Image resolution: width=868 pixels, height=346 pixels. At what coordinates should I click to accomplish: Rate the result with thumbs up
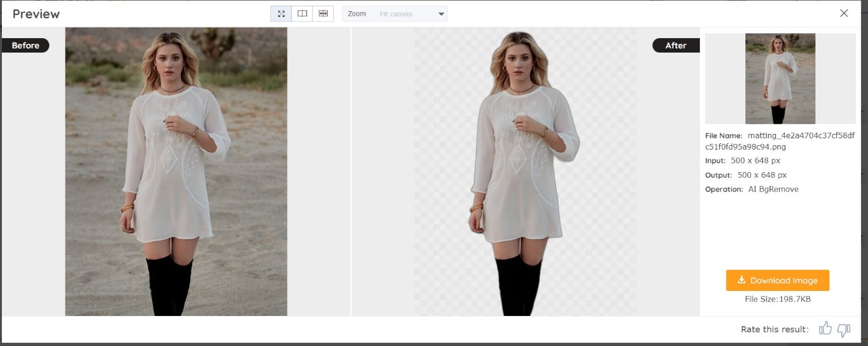tap(825, 329)
